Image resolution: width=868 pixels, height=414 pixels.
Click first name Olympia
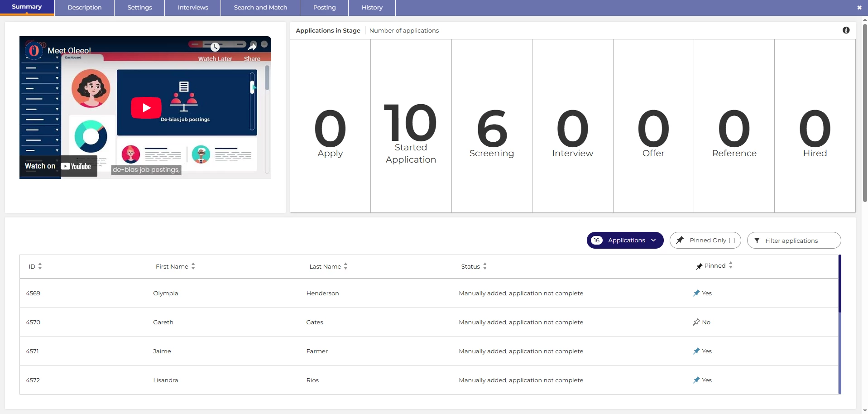coord(166,294)
